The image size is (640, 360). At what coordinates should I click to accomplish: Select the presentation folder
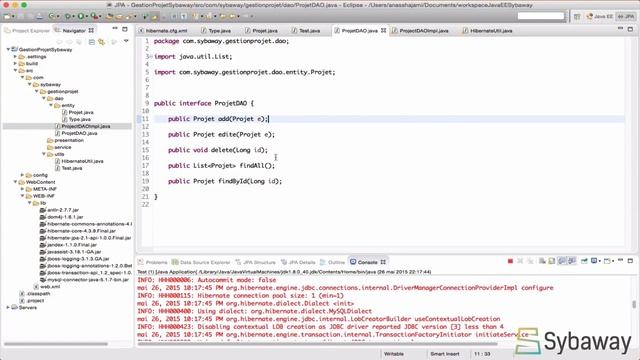pyautogui.click(x=65, y=140)
